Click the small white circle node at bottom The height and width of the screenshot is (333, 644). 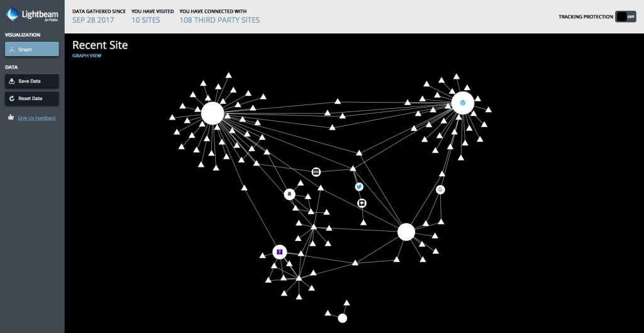click(342, 319)
